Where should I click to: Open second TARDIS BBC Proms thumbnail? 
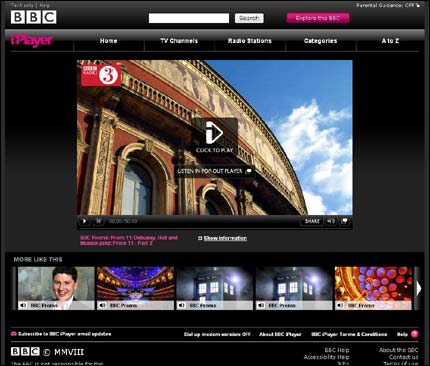[294, 288]
